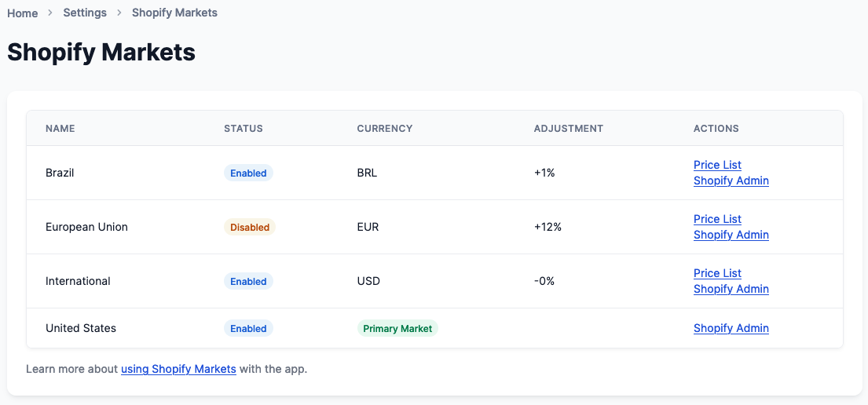Click the ADJUSTMENT column header

tap(569, 129)
